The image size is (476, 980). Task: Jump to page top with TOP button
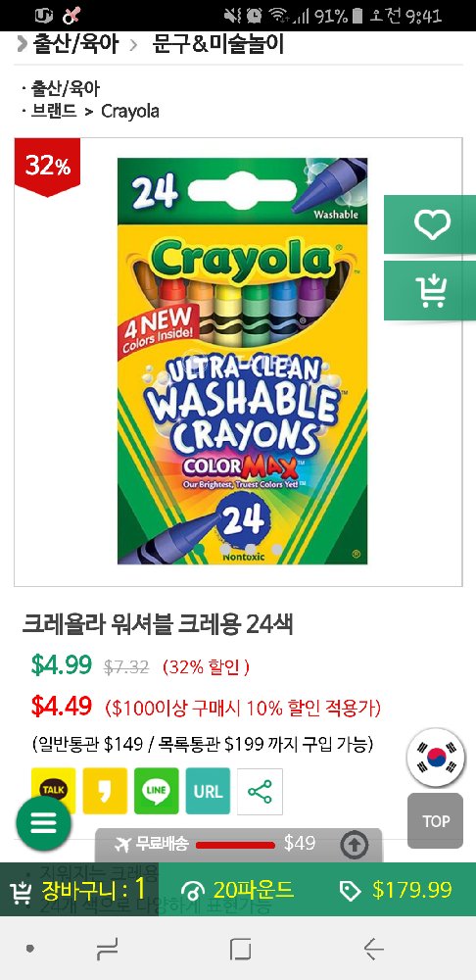coord(436,820)
